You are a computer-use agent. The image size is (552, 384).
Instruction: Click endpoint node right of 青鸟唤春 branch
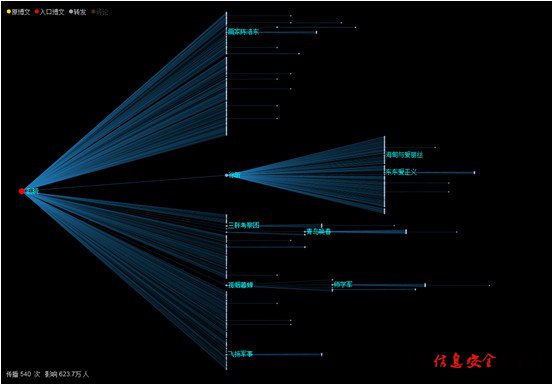click(406, 232)
